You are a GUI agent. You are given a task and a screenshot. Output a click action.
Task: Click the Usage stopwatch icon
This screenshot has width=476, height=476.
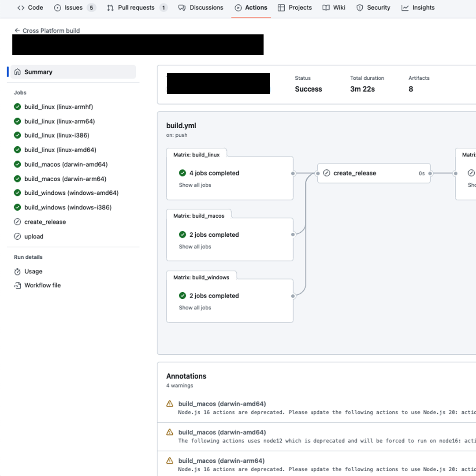18,271
